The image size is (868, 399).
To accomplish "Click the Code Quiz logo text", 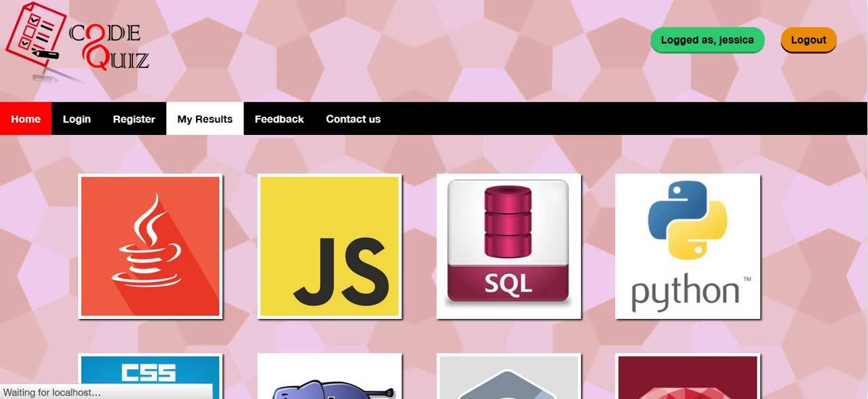I will click(x=109, y=47).
